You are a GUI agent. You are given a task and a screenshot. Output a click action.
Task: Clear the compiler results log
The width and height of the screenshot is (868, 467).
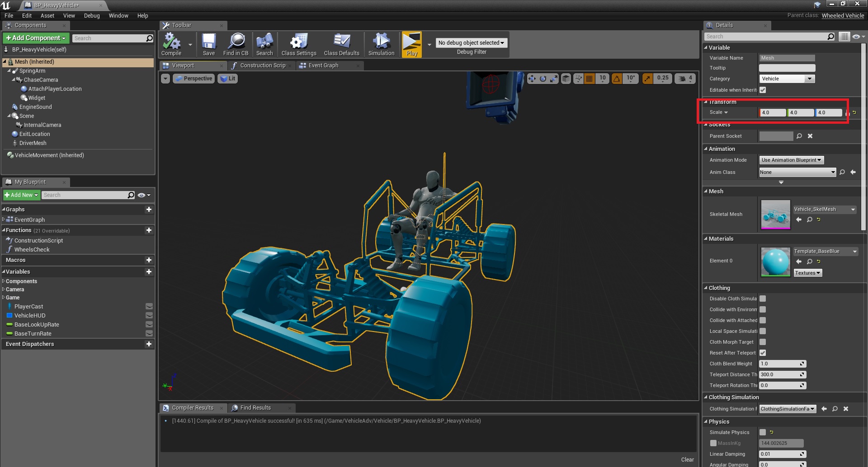tap(687, 459)
